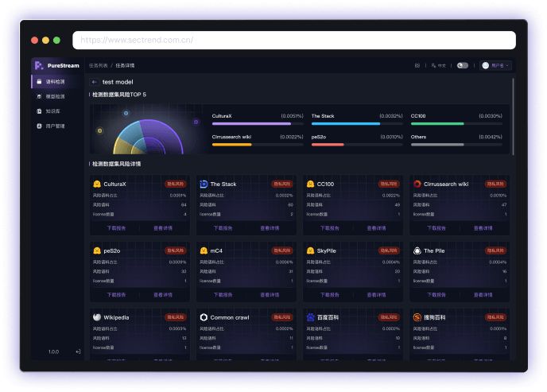Click the PureStream logo icon
The height and width of the screenshot is (392, 547).
pyautogui.click(x=39, y=65)
